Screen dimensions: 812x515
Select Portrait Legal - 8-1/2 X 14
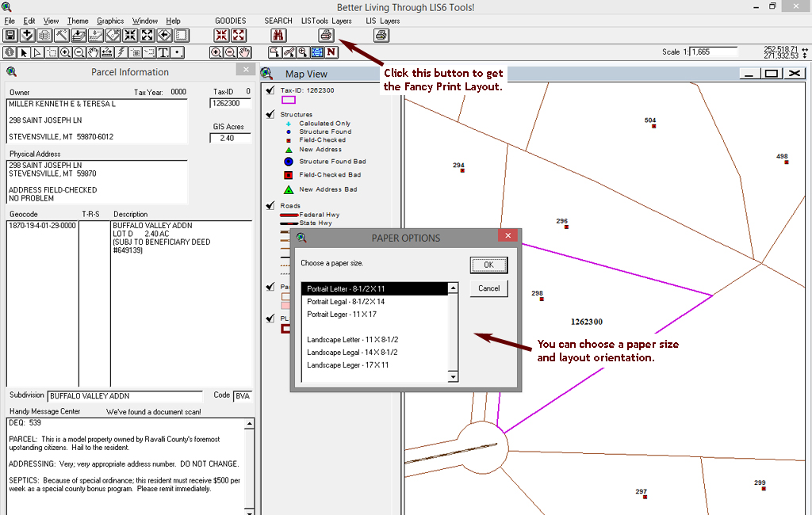[x=374, y=301]
